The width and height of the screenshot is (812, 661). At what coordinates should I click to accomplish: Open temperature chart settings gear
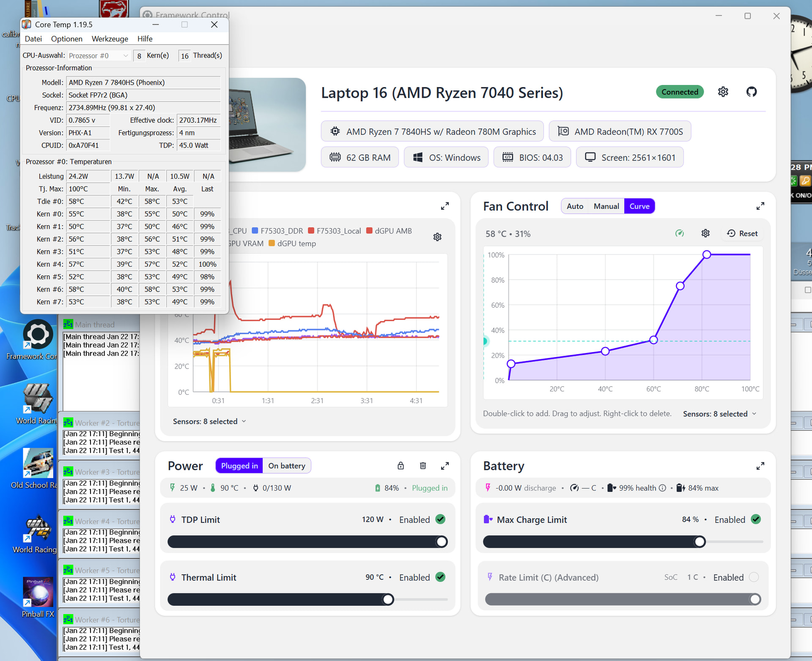coord(437,237)
